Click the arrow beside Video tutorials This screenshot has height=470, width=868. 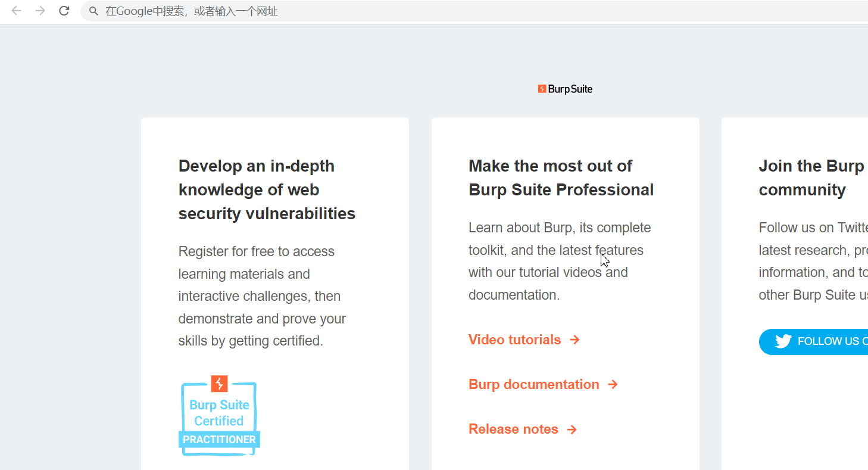[x=574, y=340]
